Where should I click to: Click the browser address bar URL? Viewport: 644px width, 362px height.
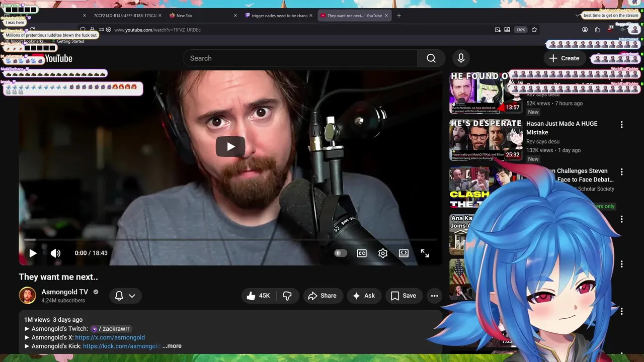pos(157,30)
